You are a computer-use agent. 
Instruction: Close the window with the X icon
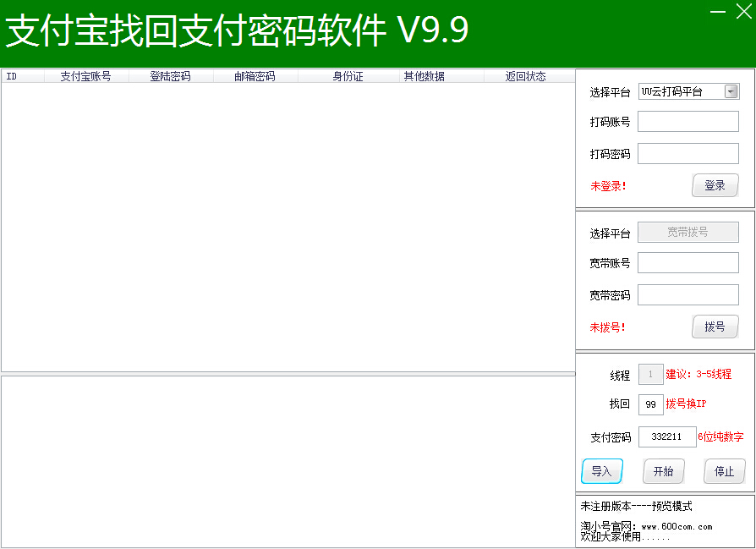coord(744,11)
